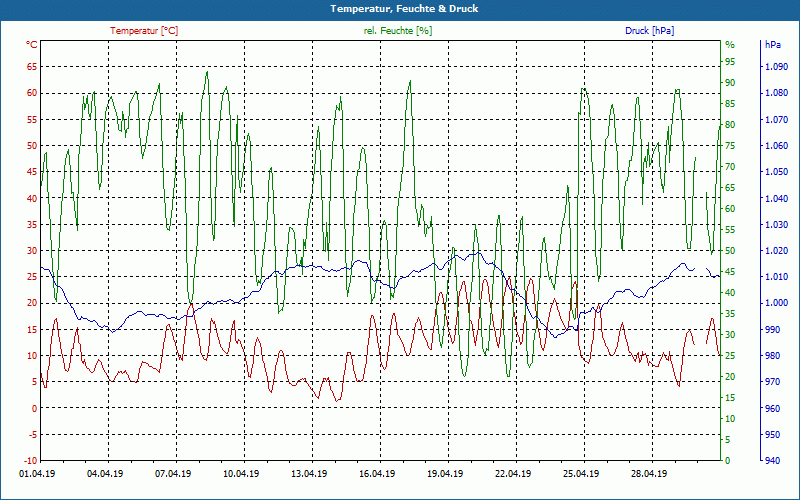Screen dimensions: 800x500
Task: Select the red 'Temperatur [°C]' legend label
Action: [144, 31]
